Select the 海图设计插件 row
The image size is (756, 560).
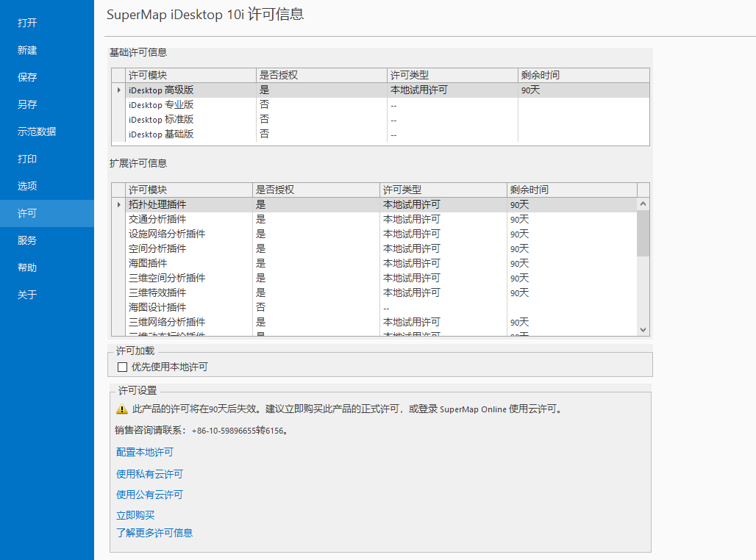point(374,307)
